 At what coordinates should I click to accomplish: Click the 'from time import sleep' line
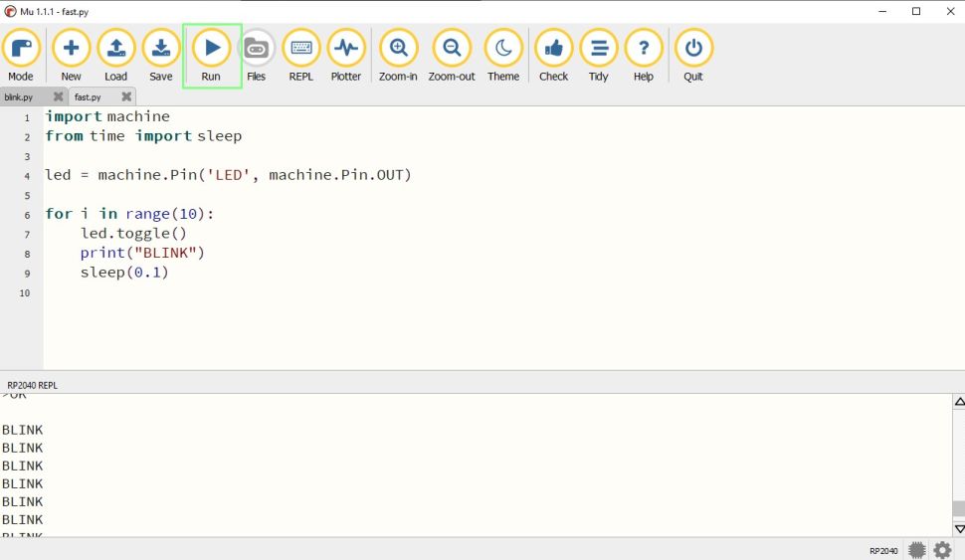pyautogui.click(x=143, y=136)
